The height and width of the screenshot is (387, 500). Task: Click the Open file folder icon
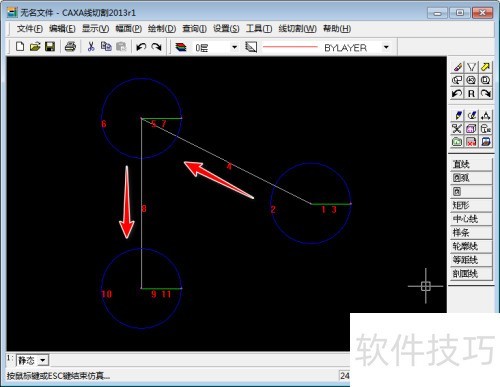(35, 47)
